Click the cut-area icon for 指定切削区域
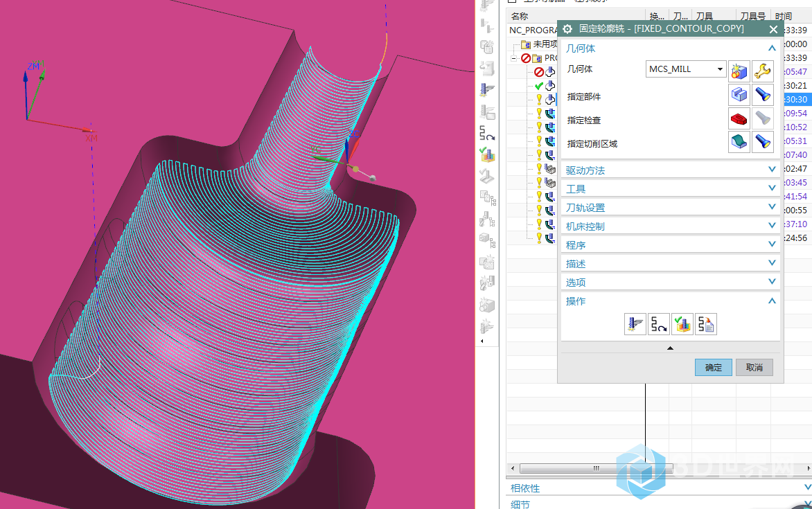The height and width of the screenshot is (509, 812). tap(739, 142)
